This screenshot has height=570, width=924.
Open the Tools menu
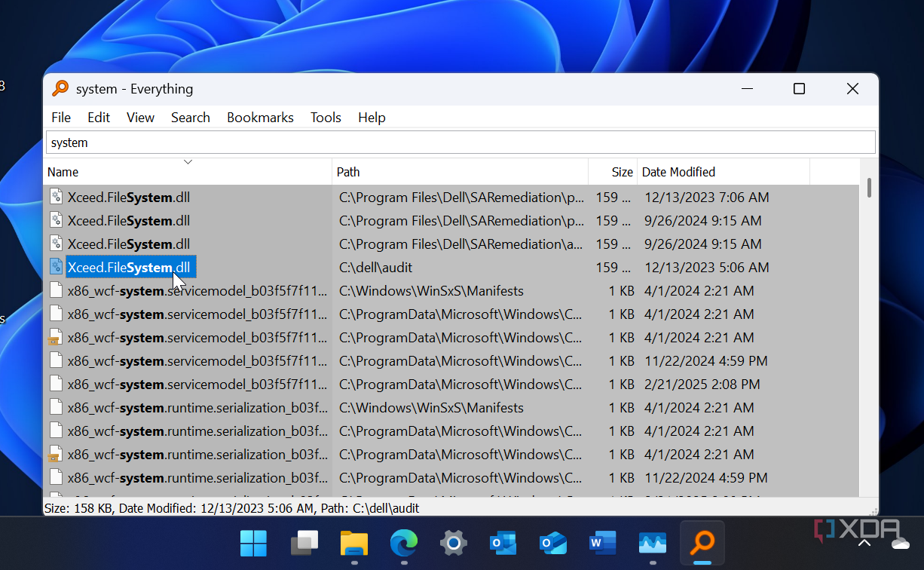coord(326,118)
